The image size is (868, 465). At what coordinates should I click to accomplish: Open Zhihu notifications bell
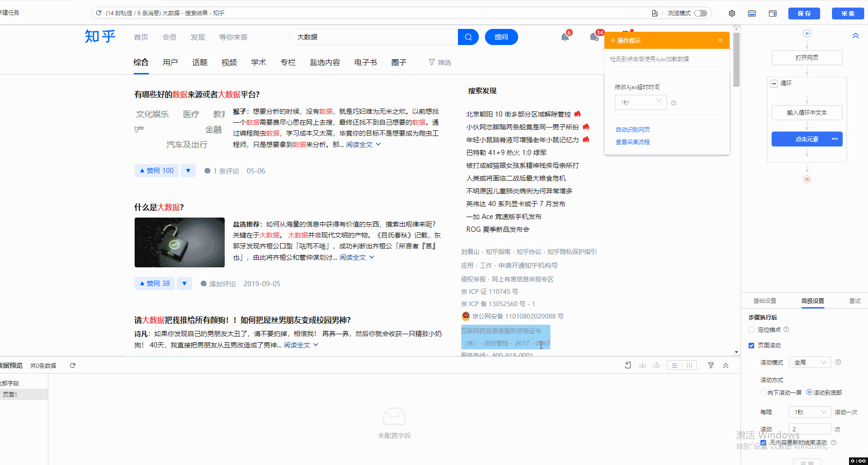pyautogui.click(x=565, y=37)
